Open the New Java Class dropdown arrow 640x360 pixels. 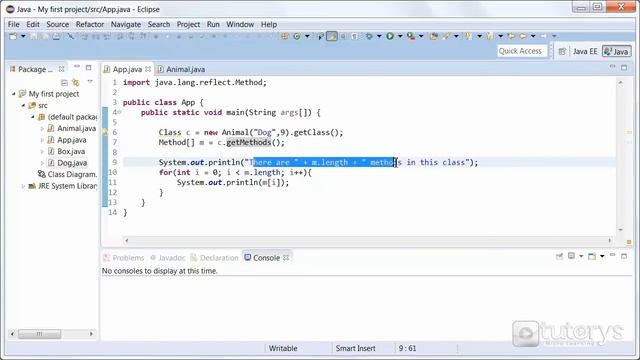point(307,36)
